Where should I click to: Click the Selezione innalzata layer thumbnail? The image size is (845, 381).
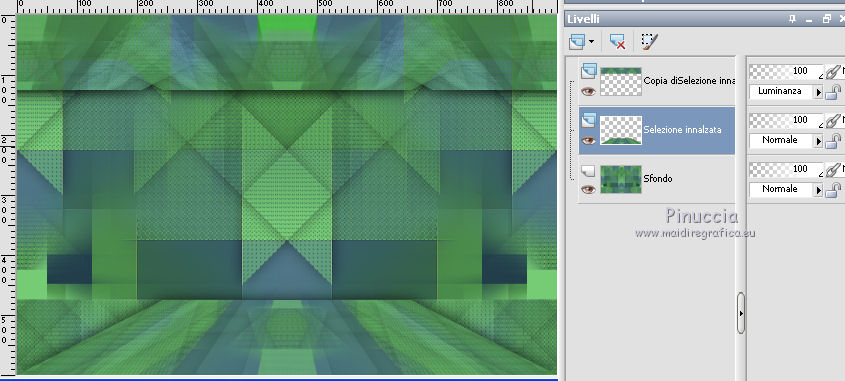pos(621,130)
